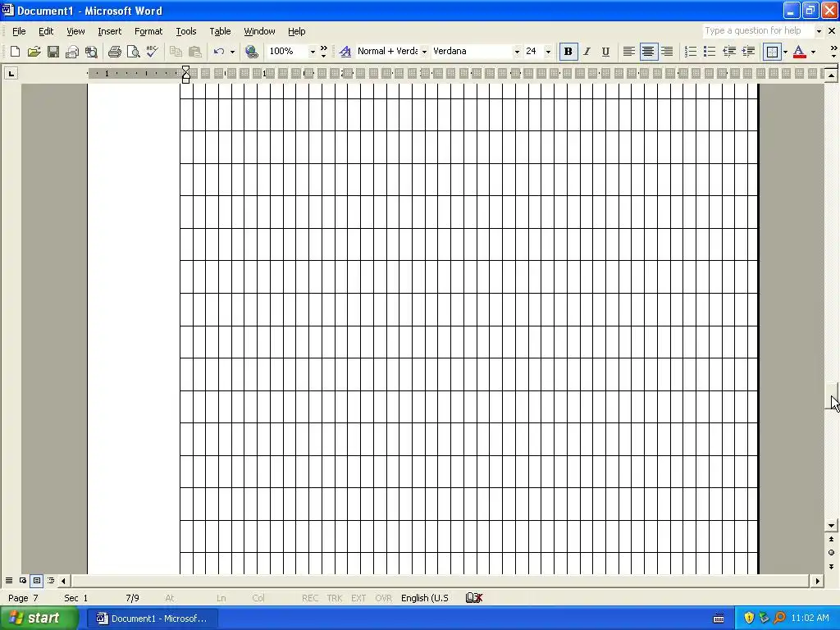
Task: Undo the last action
Action: (218, 52)
